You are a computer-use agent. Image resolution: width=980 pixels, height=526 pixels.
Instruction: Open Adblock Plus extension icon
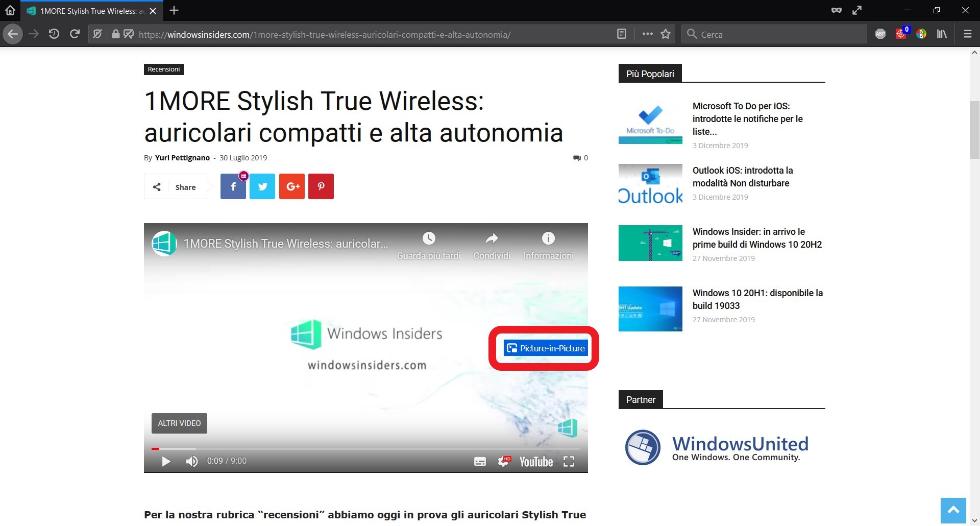[x=880, y=34]
